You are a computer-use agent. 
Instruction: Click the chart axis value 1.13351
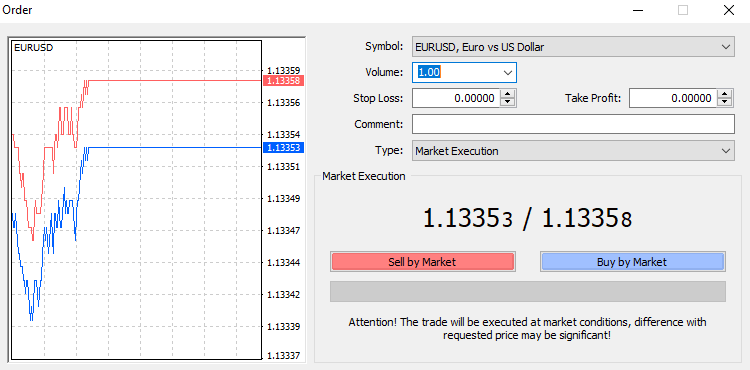(284, 166)
